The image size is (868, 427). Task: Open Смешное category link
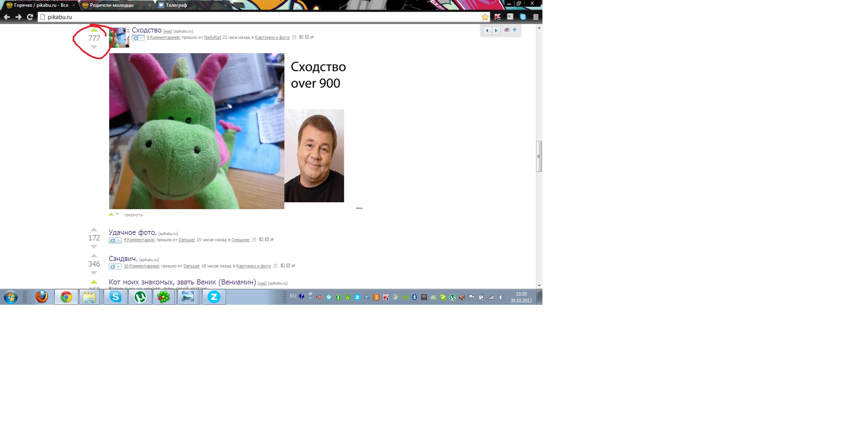[x=240, y=240]
